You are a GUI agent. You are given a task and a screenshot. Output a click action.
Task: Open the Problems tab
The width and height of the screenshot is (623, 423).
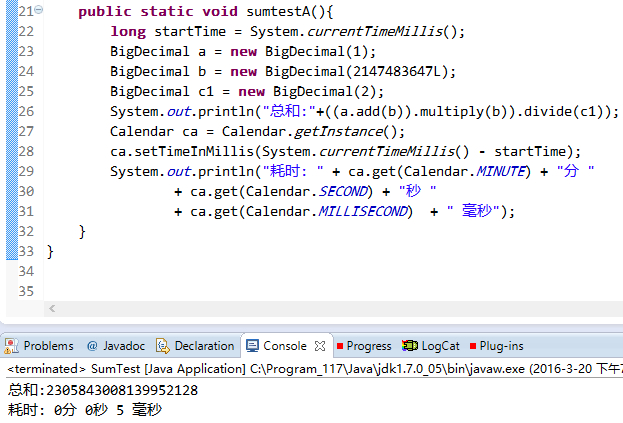click(x=39, y=346)
